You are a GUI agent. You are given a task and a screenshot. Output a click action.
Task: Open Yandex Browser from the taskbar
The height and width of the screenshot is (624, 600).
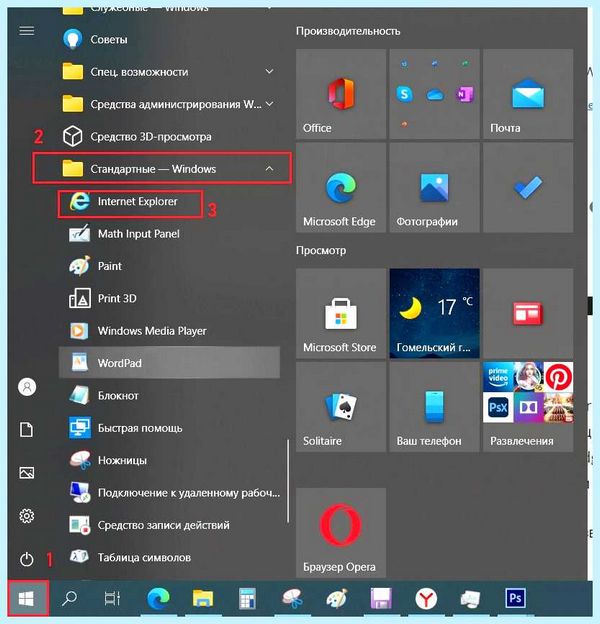[x=426, y=598]
